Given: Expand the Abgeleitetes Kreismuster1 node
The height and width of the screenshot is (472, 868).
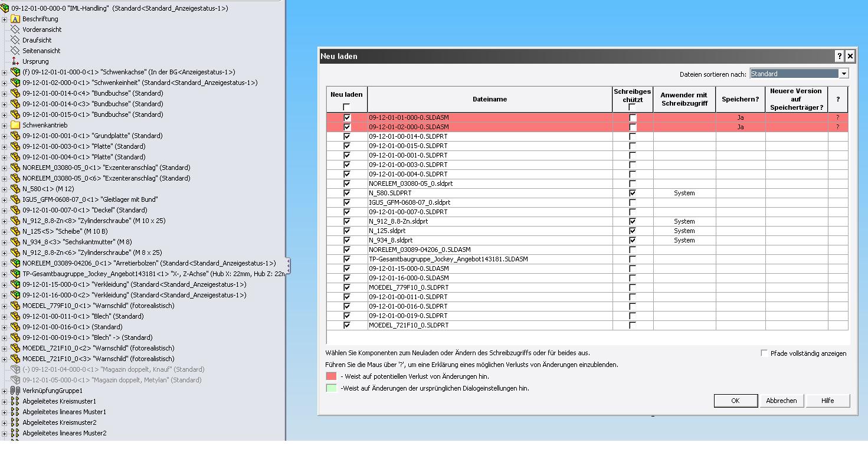Looking at the screenshot, I should 5,401.
